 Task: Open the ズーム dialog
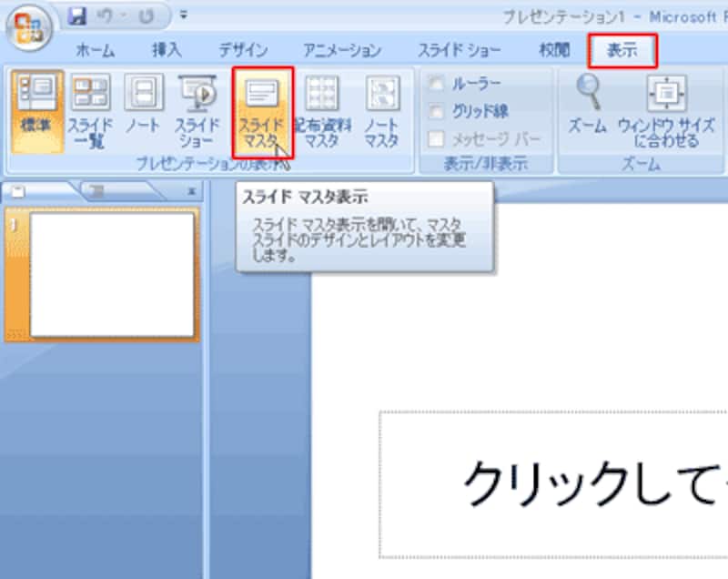click(x=588, y=106)
